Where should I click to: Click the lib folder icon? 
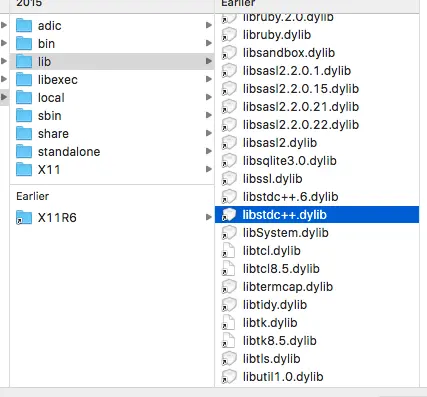[x=24, y=62]
